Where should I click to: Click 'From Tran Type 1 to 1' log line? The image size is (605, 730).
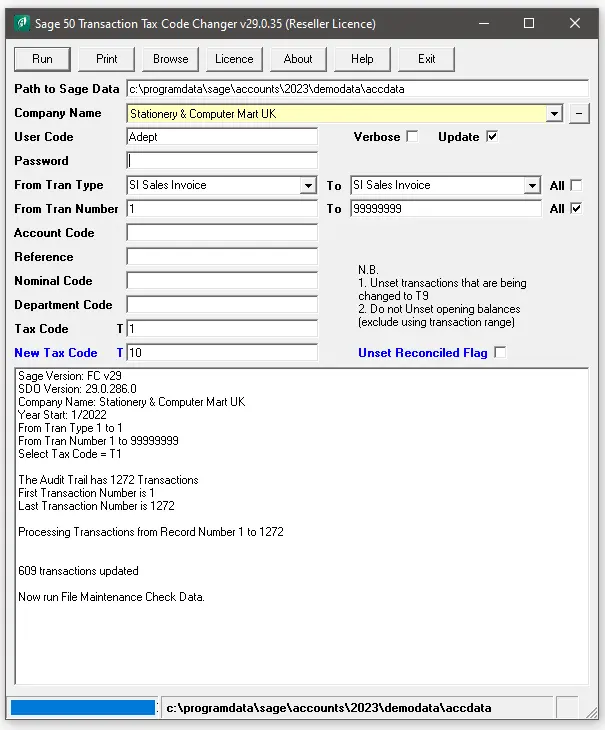(70, 428)
